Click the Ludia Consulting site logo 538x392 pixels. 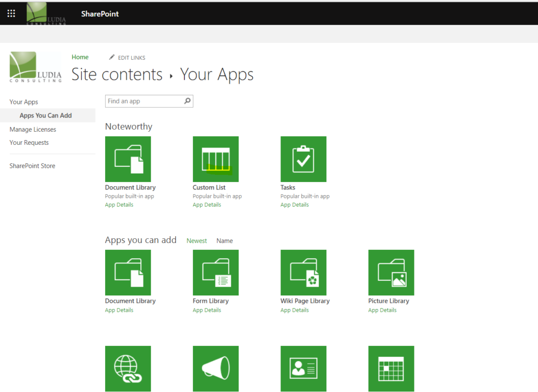click(35, 67)
